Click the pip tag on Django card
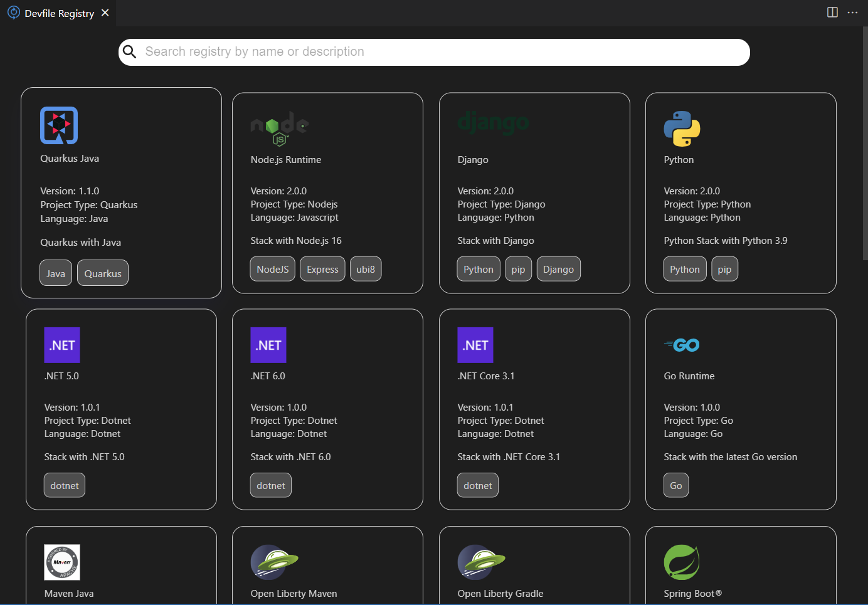This screenshot has height=605, width=868. point(518,269)
